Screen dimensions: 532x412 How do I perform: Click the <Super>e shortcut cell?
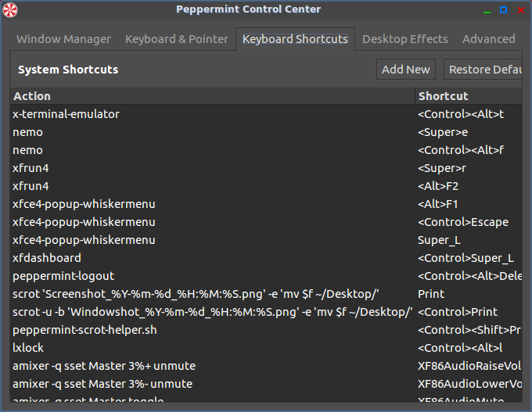469,132
